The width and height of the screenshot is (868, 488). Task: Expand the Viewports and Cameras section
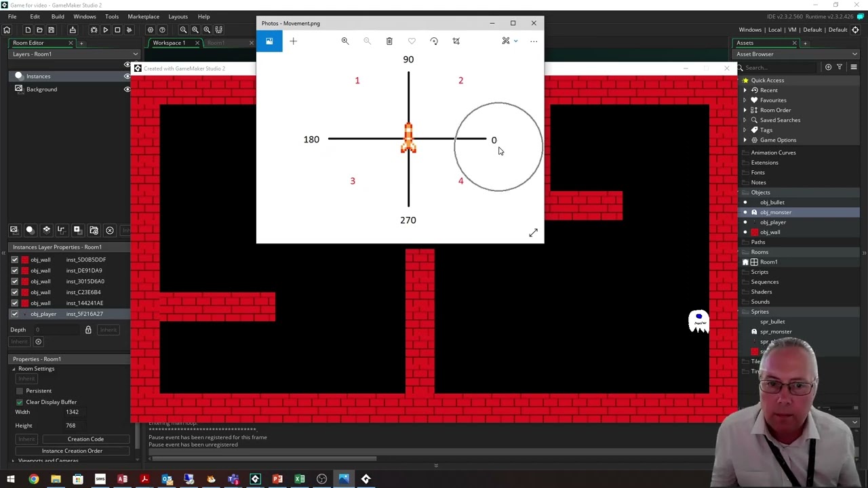(14, 461)
